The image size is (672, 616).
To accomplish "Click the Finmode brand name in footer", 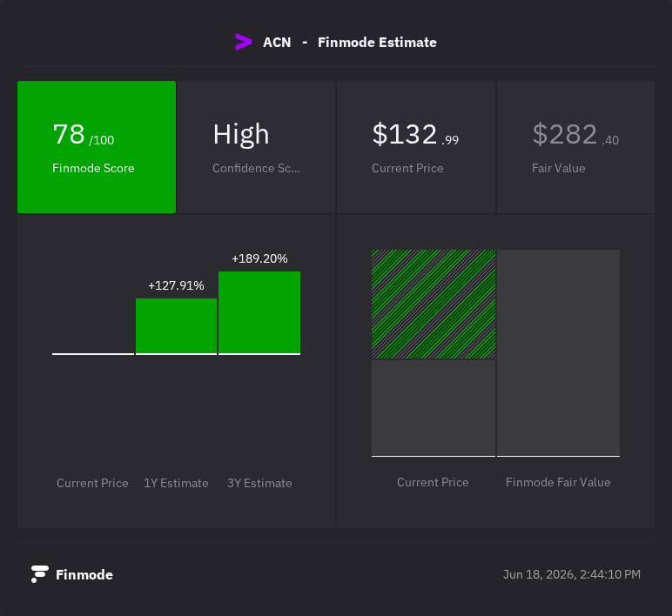I will point(84,574).
